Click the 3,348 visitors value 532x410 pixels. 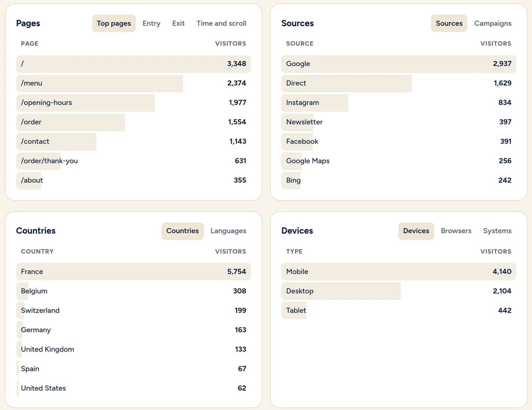point(236,64)
